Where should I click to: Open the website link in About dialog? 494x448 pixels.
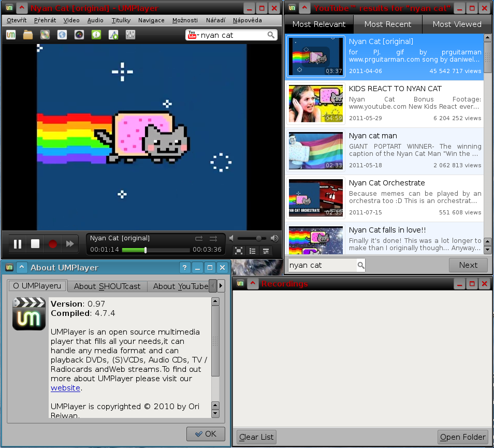[66, 388]
